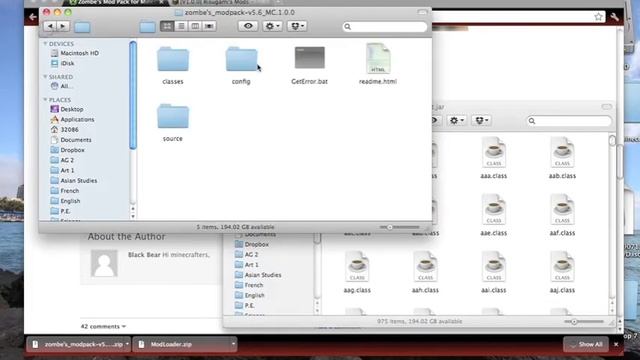Open Dropbox menu in jar window toolbar
Viewport: 640px width, 360px height.
pos(481,120)
